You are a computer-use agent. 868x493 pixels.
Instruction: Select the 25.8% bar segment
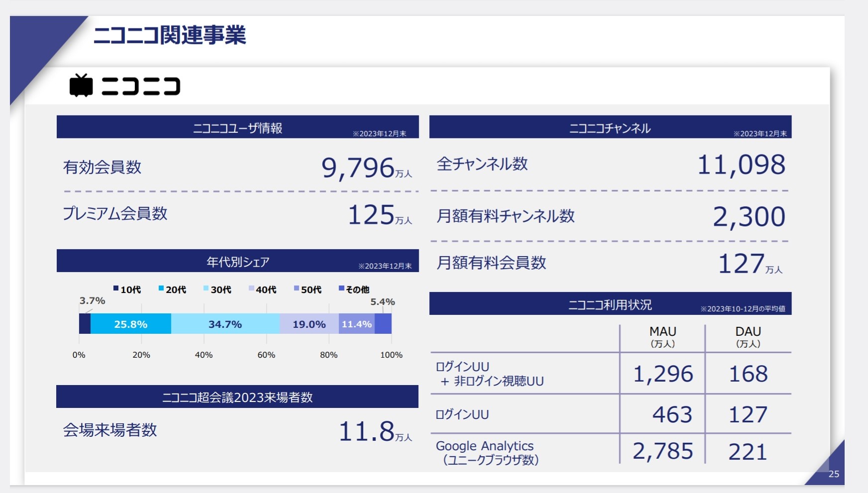coord(131,324)
